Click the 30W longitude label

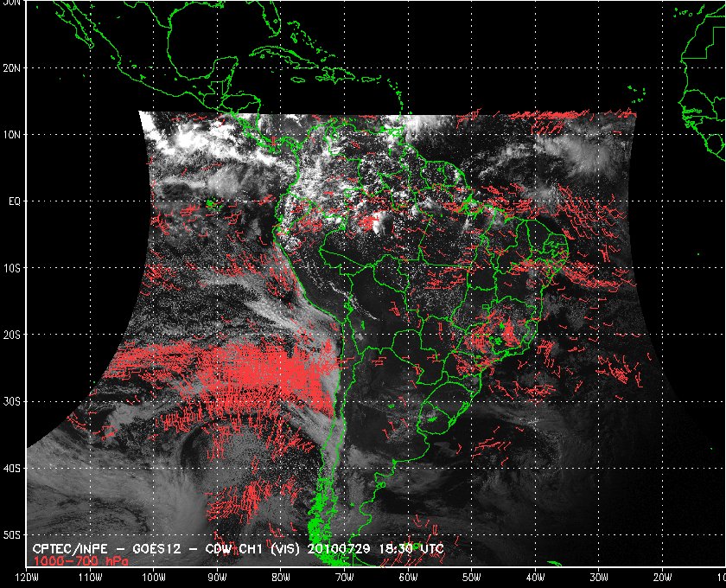(x=599, y=578)
